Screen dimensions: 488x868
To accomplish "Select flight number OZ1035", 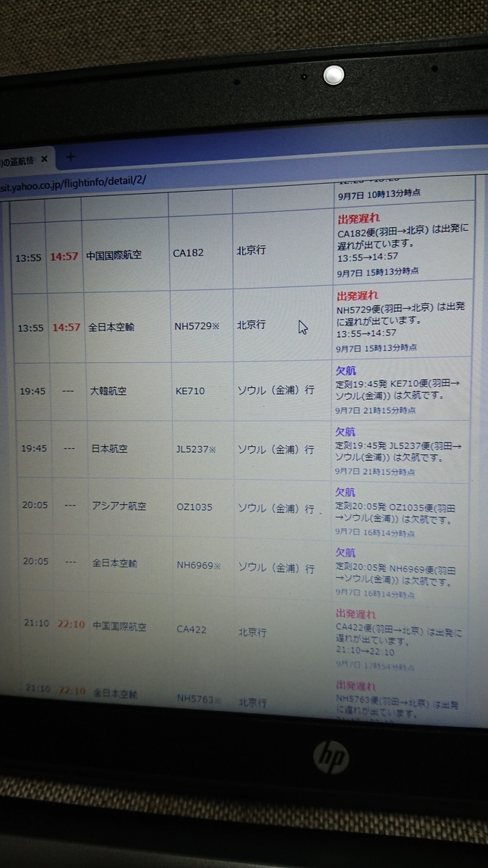I will tap(194, 507).
